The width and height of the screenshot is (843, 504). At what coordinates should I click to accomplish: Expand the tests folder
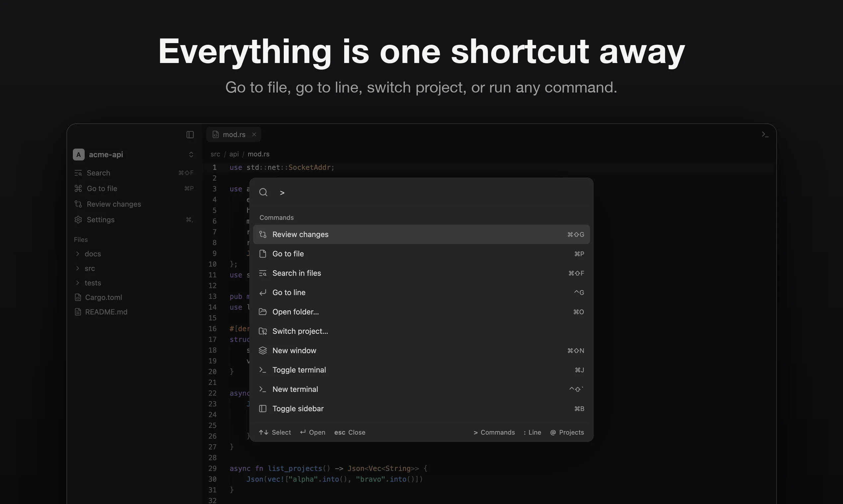click(x=134, y=283)
